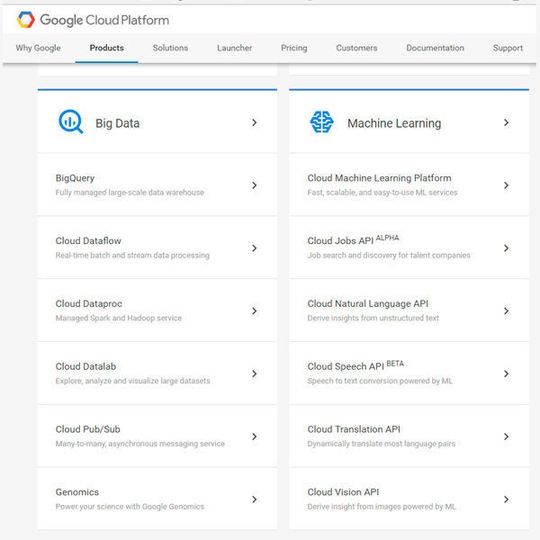Image resolution: width=540 pixels, height=540 pixels.
Task: Open the Machine Learning heading link
Action: click(394, 123)
